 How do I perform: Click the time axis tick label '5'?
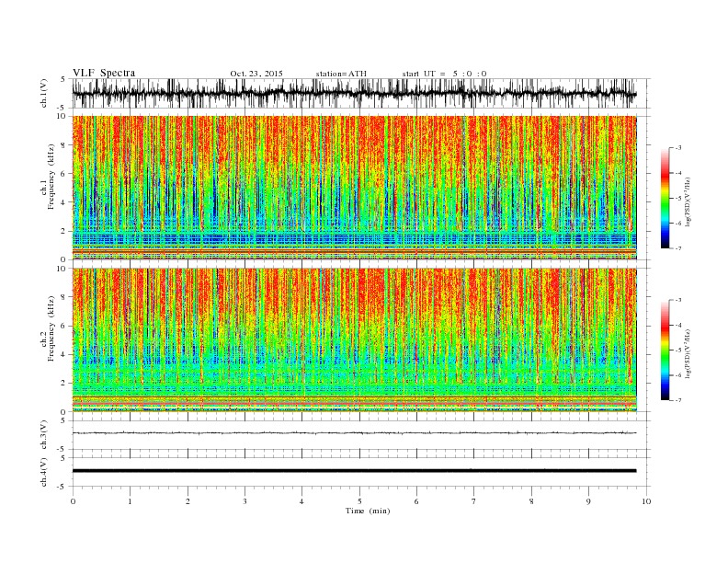359,501
